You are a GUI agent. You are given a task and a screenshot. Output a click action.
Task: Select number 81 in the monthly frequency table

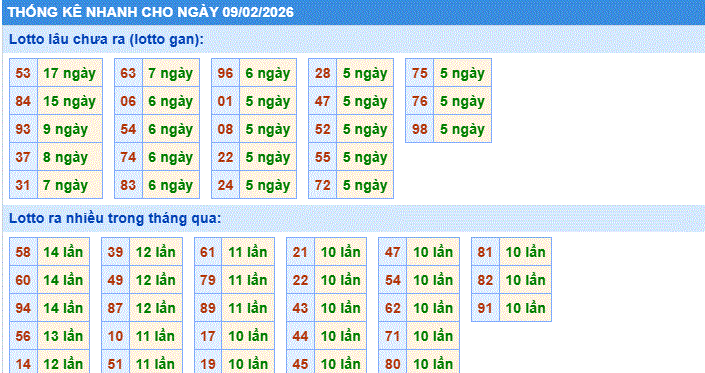(486, 252)
